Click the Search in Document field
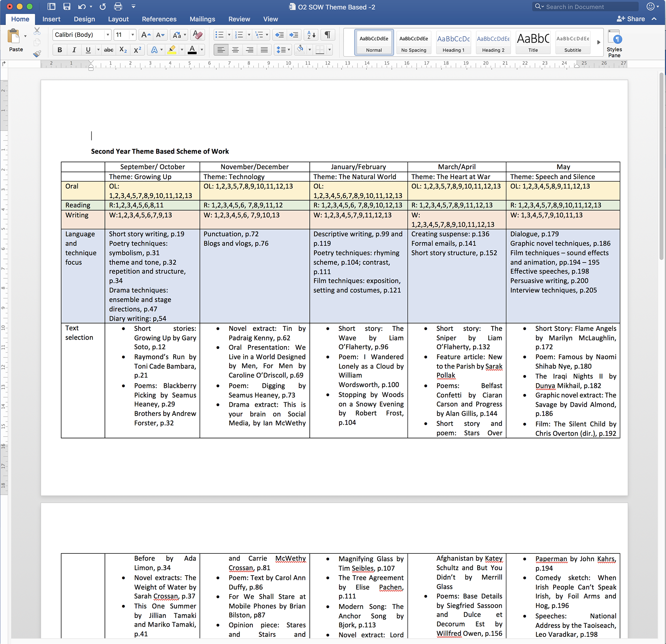This screenshot has height=644, width=666. point(585,6)
